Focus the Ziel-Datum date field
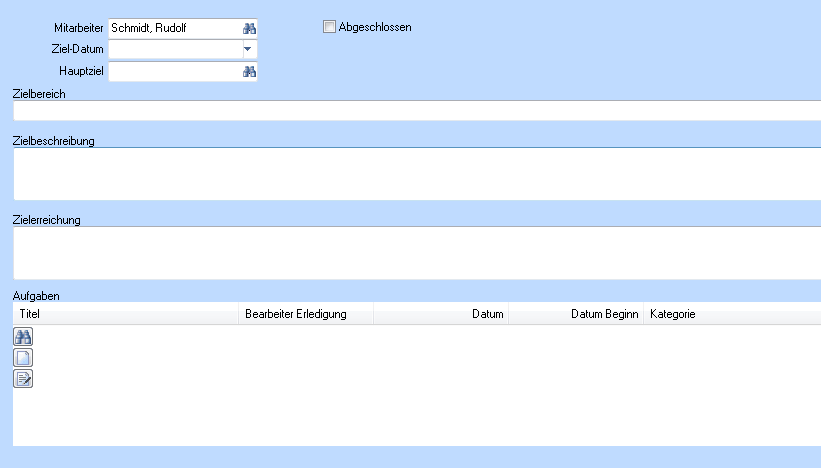821x468 pixels. 175,49
